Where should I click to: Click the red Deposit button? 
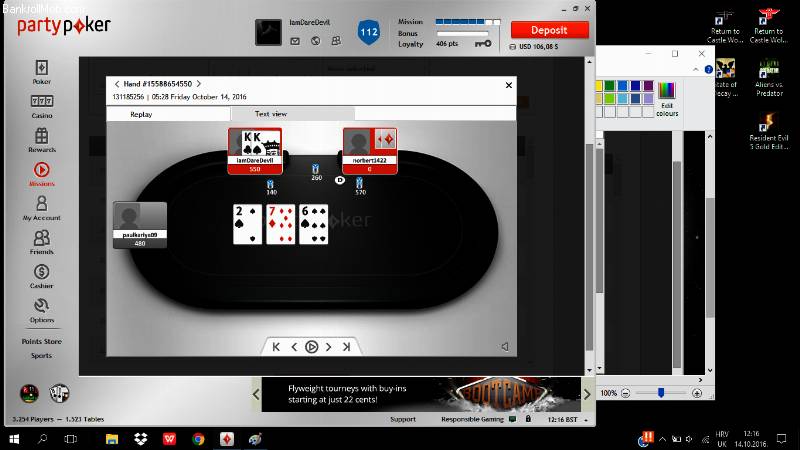[x=549, y=30]
